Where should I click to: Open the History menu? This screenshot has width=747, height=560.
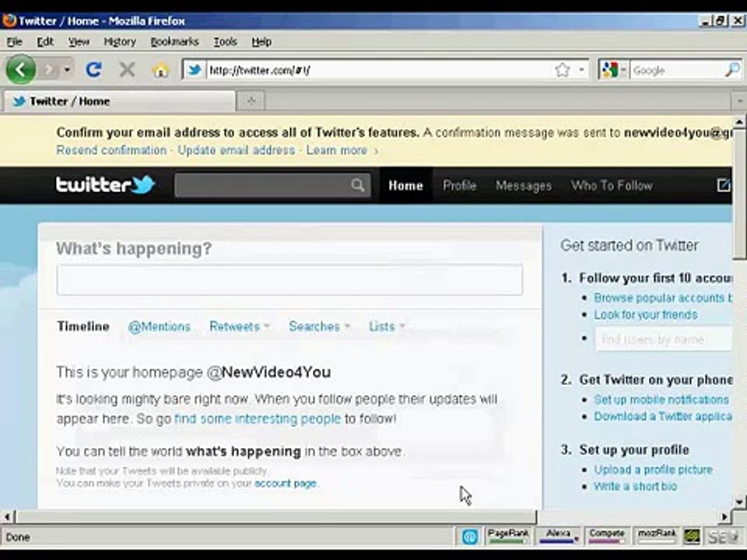[x=120, y=42]
